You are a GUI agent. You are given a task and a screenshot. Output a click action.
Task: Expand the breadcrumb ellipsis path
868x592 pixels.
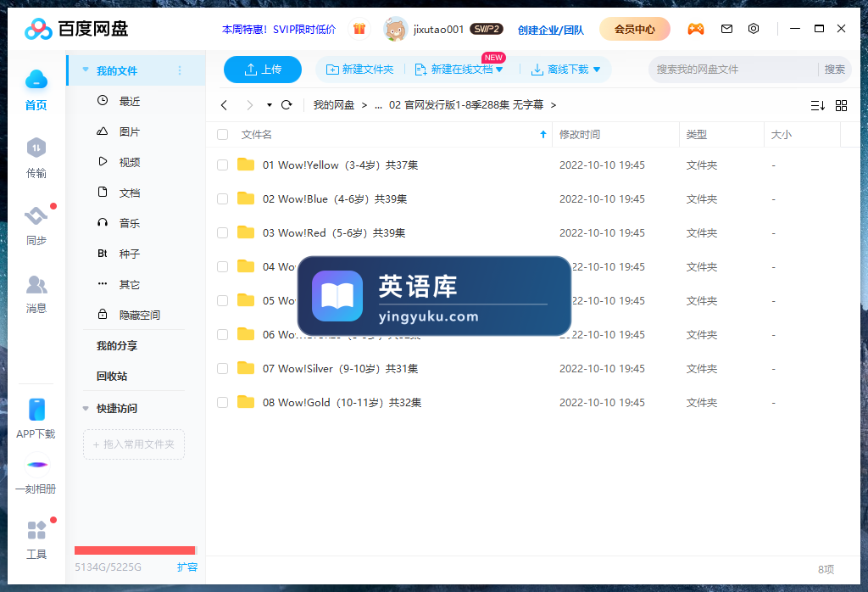pyautogui.click(x=379, y=105)
